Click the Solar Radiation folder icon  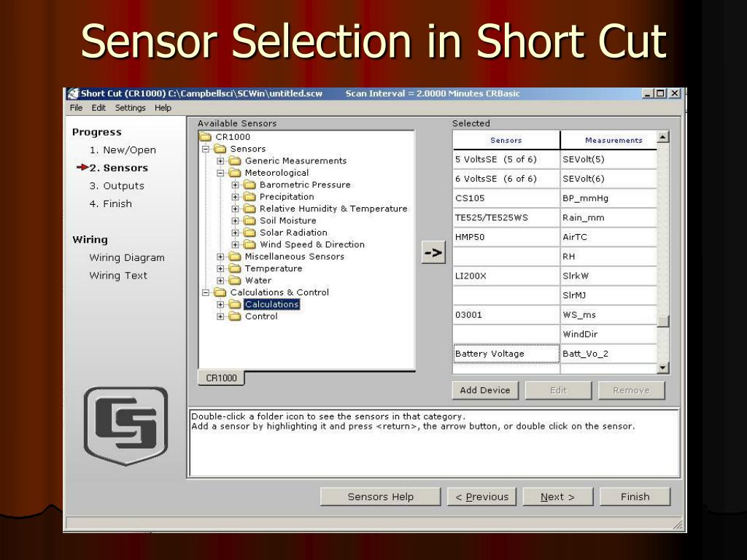click(249, 233)
